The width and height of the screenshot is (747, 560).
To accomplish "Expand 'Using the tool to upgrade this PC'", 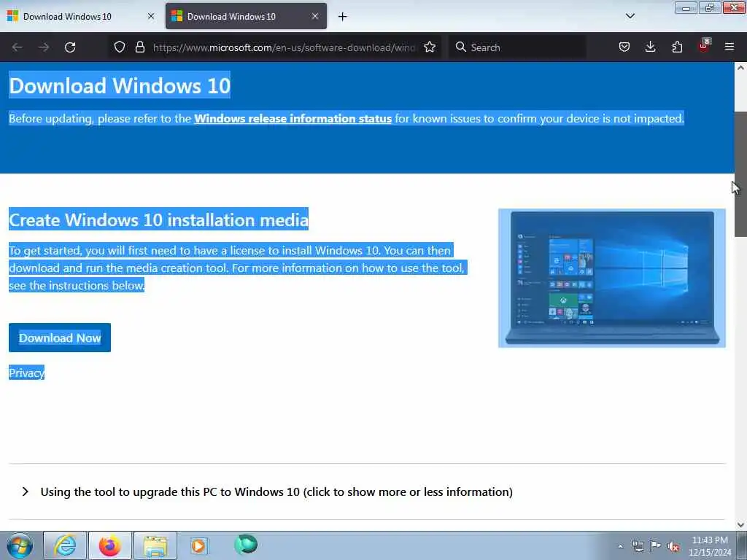I will 276,491.
